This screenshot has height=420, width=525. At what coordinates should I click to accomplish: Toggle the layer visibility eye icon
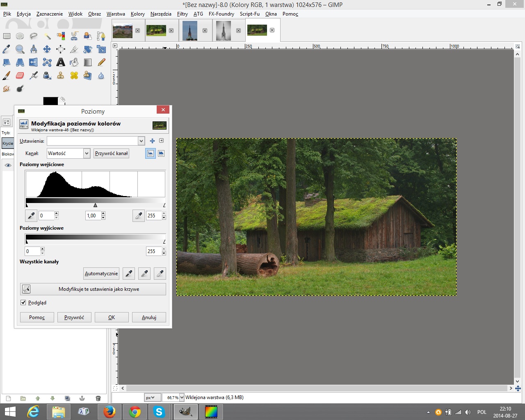point(8,165)
